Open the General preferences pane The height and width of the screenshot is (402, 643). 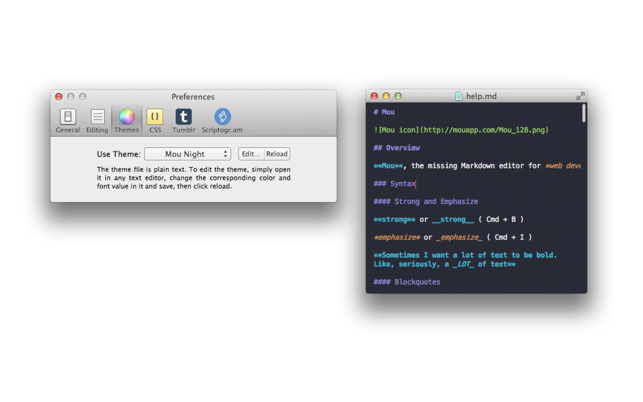pyautogui.click(x=68, y=121)
